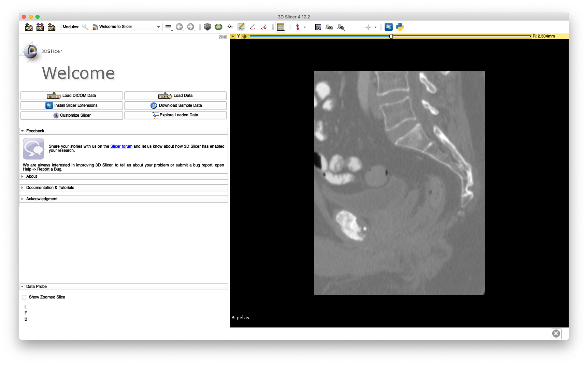Click the maximize slice view icon
The height and width of the screenshot is (365, 588).
(244, 36)
